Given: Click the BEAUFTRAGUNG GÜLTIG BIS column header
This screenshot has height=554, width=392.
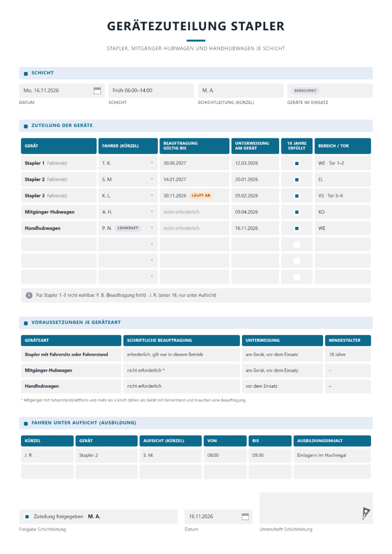Looking at the screenshot, I should pyautogui.click(x=194, y=146).
